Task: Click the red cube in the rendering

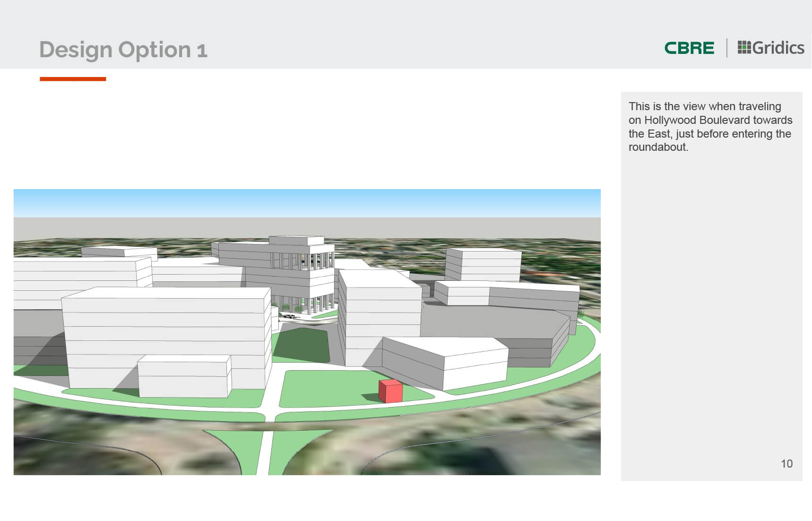Action: (x=390, y=391)
